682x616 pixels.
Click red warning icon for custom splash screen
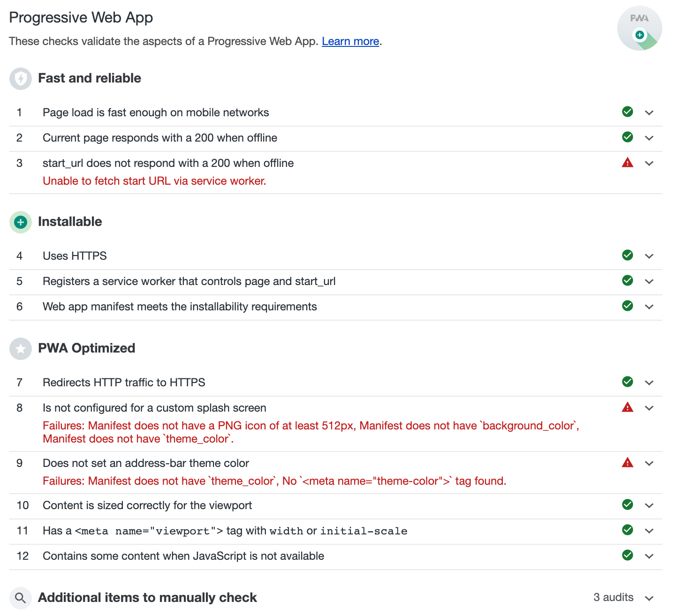(627, 407)
